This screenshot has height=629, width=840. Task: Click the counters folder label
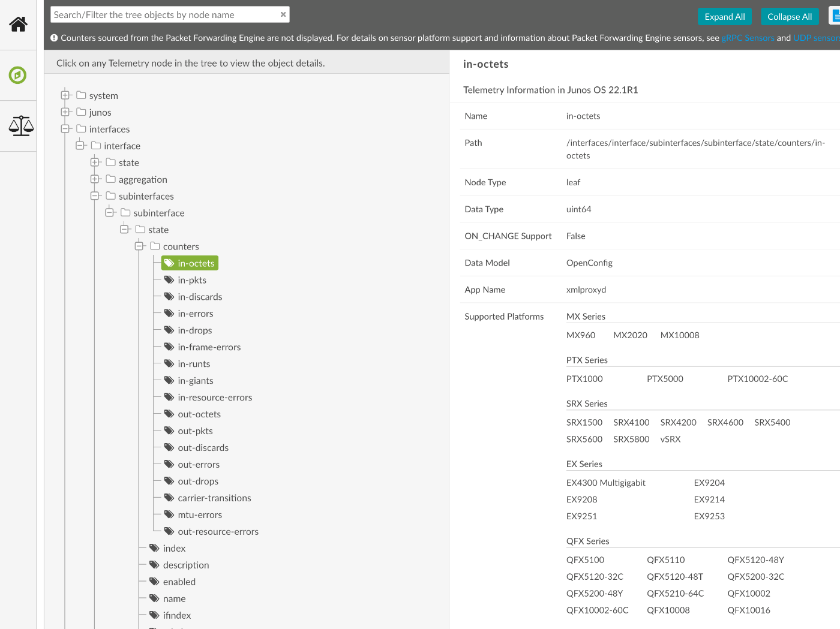point(181,246)
